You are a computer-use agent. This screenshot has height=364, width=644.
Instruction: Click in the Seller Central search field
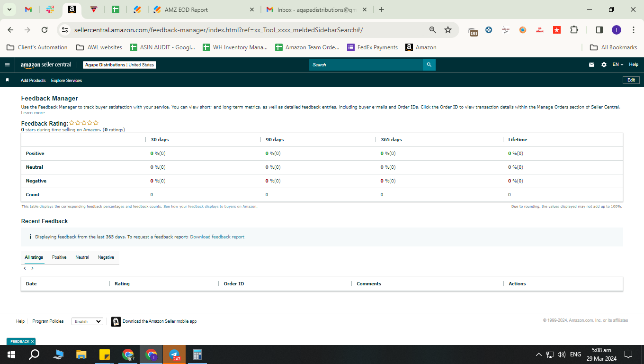[366, 65]
